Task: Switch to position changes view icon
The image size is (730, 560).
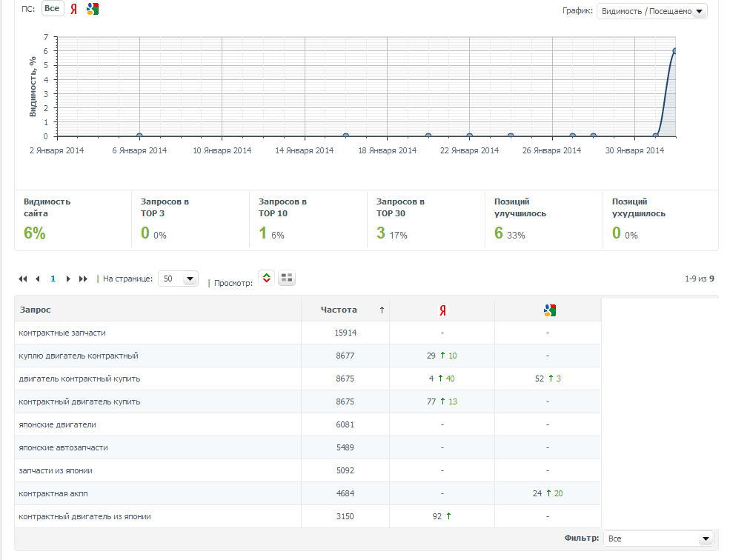Action: (x=266, y=278)
